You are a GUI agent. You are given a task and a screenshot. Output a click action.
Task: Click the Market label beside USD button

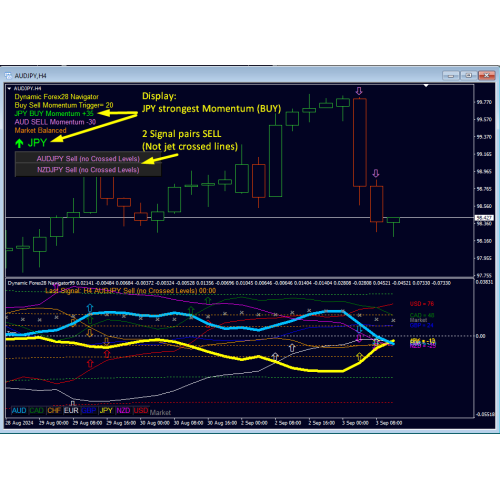pyautogui.click(x=160, y=412)
